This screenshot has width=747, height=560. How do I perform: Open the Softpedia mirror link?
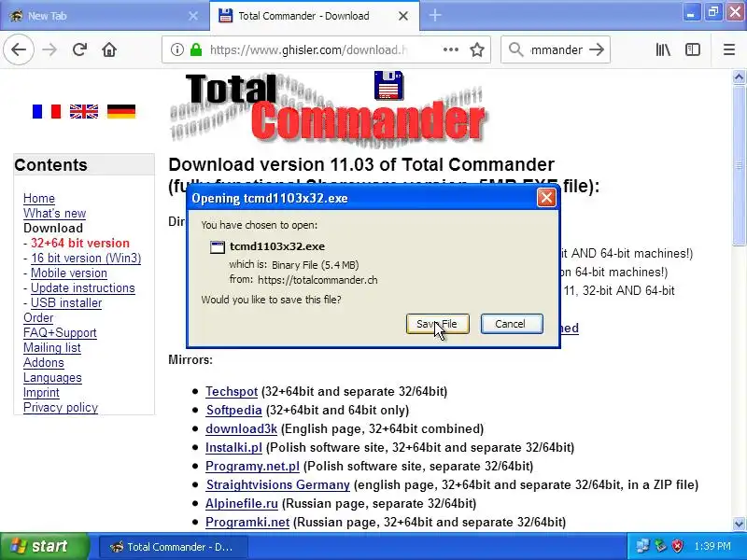[x=234, y=410]
